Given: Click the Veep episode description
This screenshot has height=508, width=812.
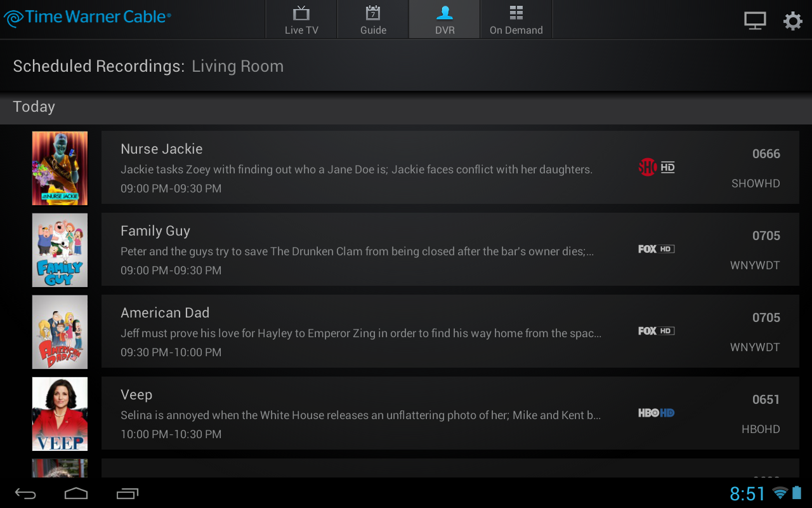Looking at the screenshot, I should (x=361, y=415).
